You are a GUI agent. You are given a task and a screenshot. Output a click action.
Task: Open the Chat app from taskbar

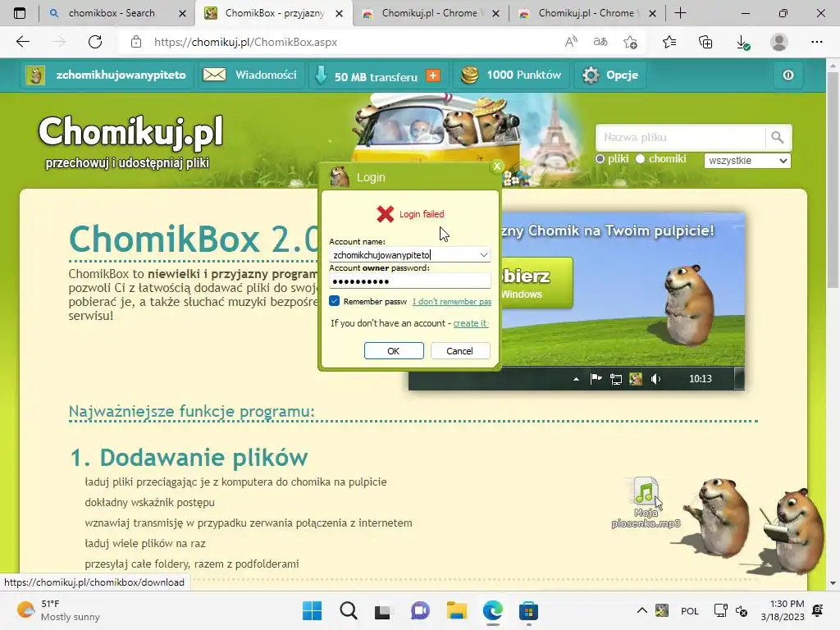(x=420, y=610)
